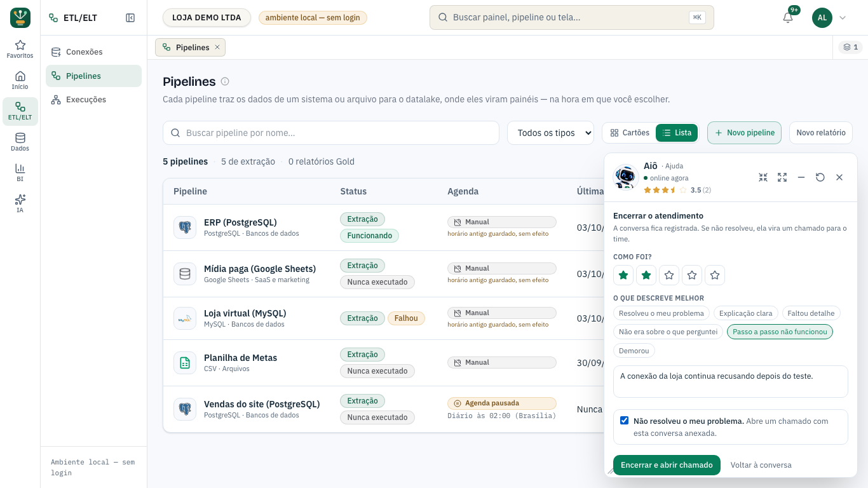This screenshot has width=868, height=488.
Task: Select Pipelines in the sidebar
Action: coord(93,76)
